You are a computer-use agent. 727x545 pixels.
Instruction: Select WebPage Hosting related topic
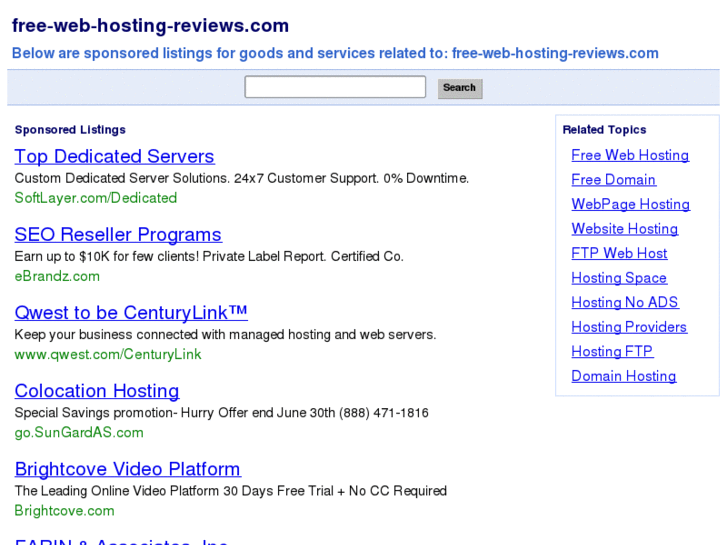tap(631, 205)
